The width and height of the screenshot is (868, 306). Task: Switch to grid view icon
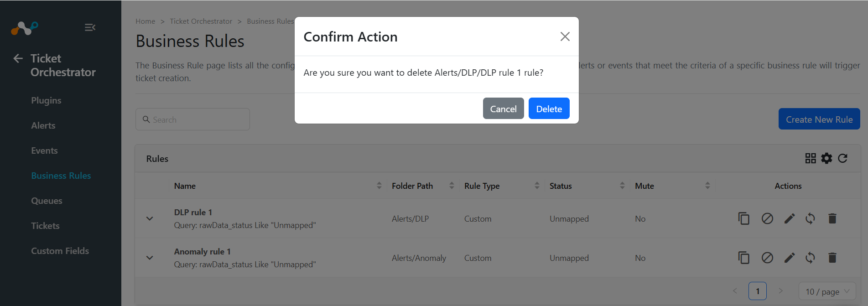(x=811, y=158)
